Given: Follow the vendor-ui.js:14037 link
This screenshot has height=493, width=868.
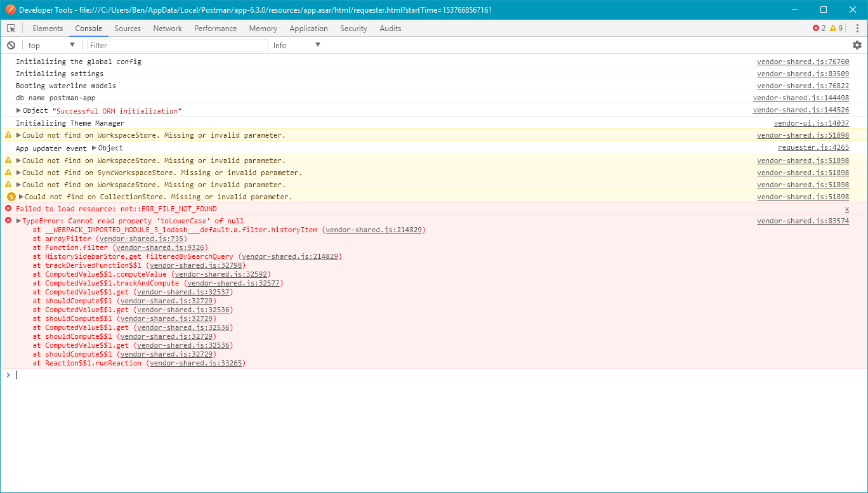Looking at the screenshot, I should (811, 122).
